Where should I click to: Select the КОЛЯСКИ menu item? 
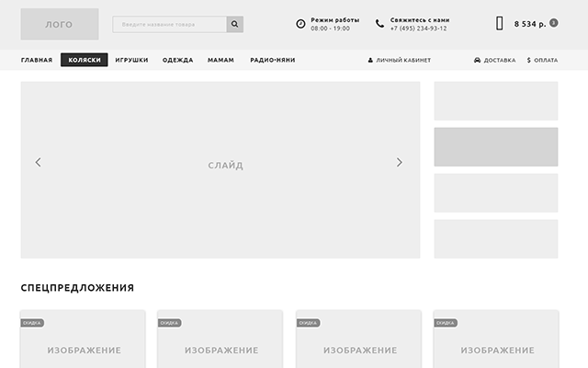tap(85, 60)
